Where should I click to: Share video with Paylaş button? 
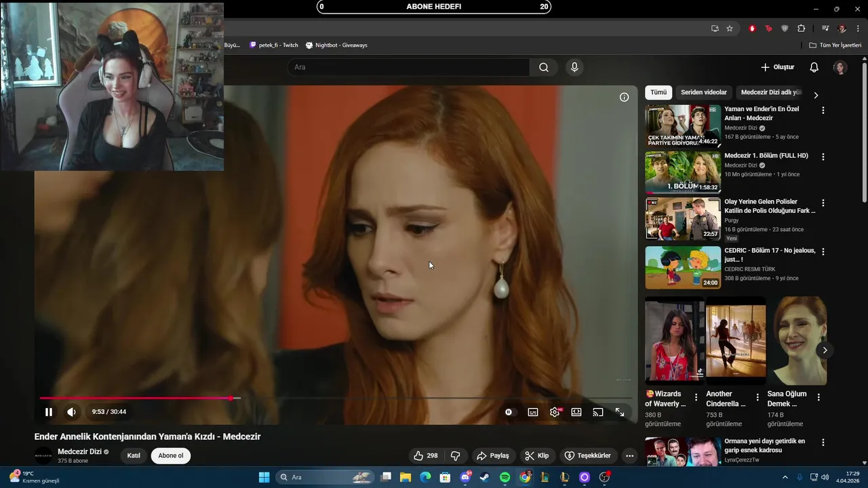coord(493,455)
